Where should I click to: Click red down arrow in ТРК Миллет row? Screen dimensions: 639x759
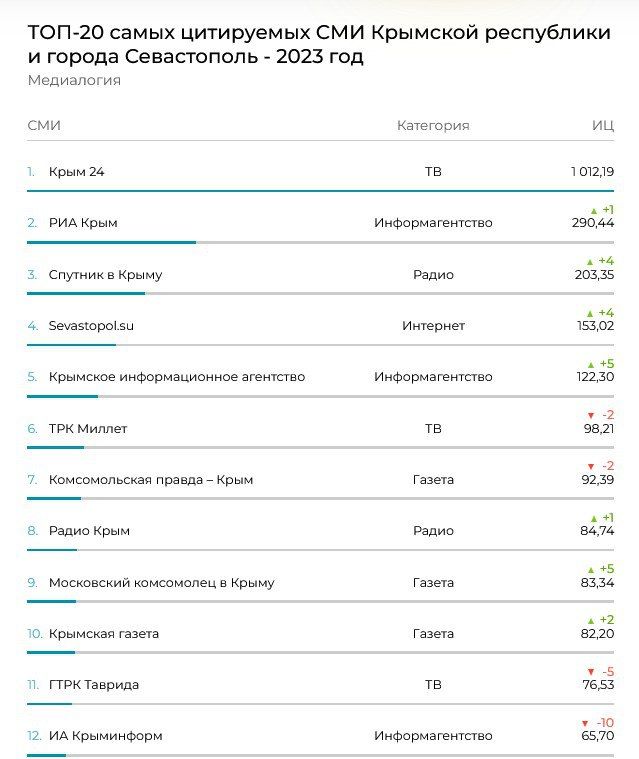pos(591,415)
